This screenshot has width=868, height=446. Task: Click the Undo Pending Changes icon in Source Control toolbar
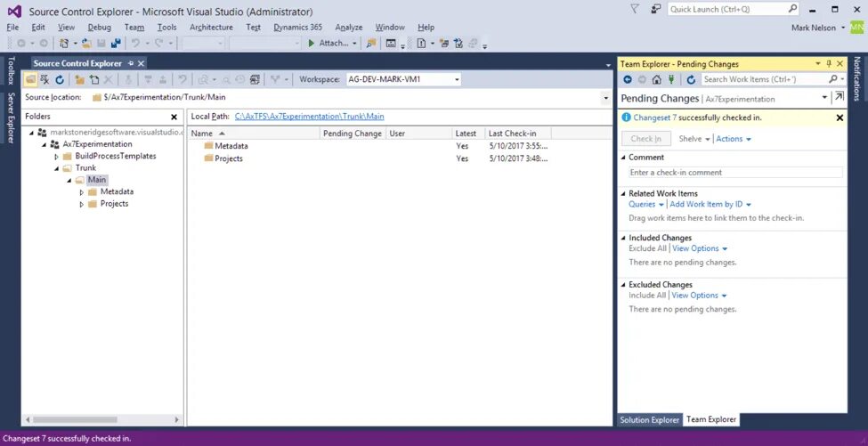(x=182, y=80)
